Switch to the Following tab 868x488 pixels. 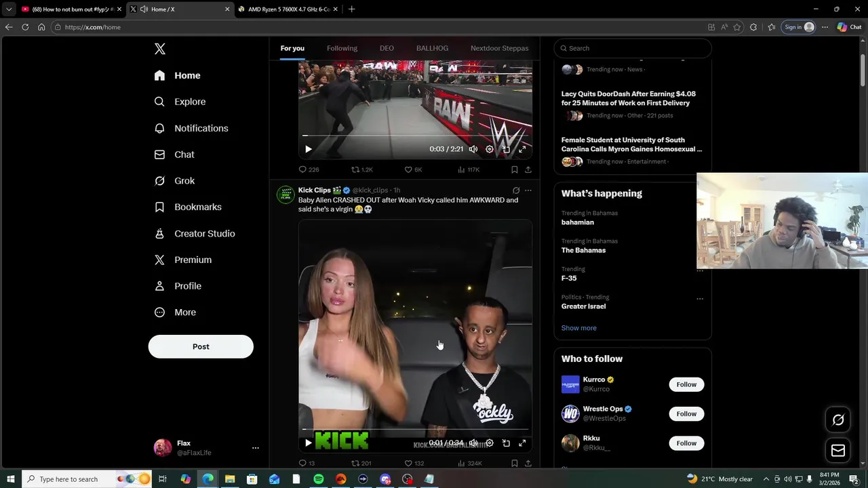(x=342, y=48)
